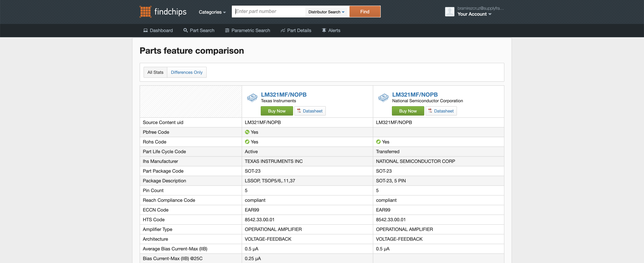Click the findchips orange grid logo

145,12
